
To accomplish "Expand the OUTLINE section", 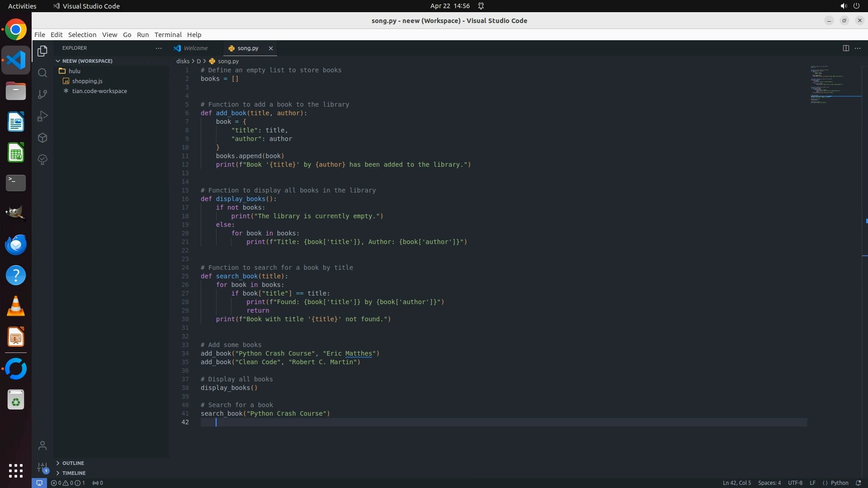I will coord(73,463).
